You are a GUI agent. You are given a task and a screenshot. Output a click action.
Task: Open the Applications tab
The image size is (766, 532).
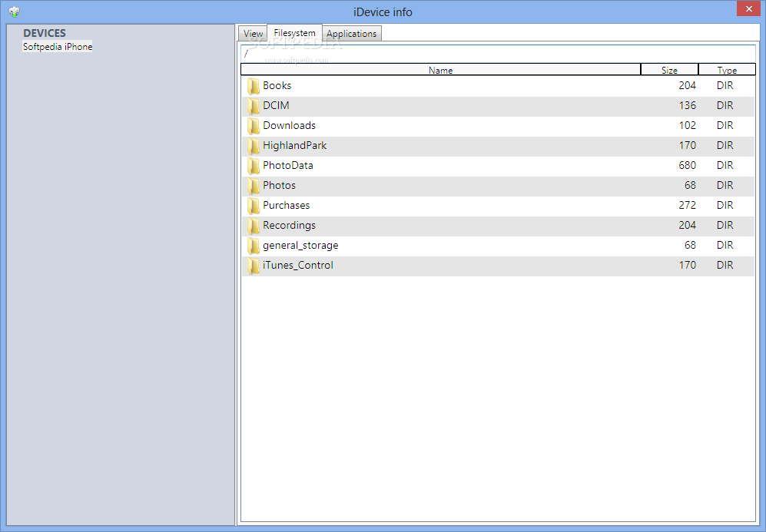click(352, 34)
